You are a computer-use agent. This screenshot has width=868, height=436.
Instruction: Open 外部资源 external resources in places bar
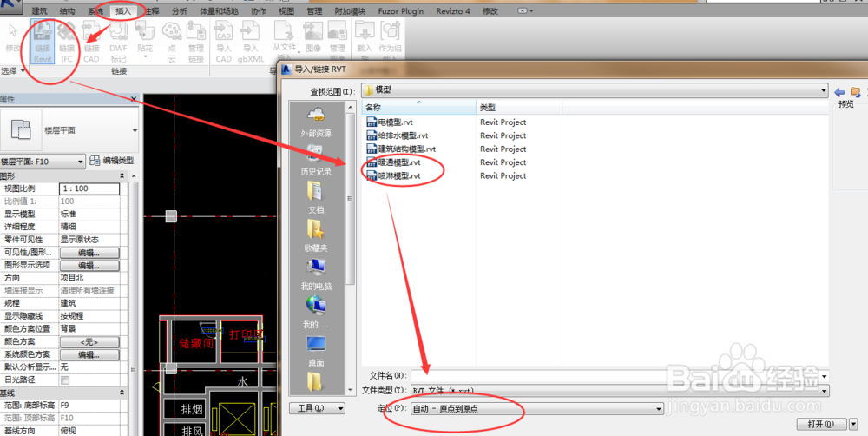(x=316, y=122)
